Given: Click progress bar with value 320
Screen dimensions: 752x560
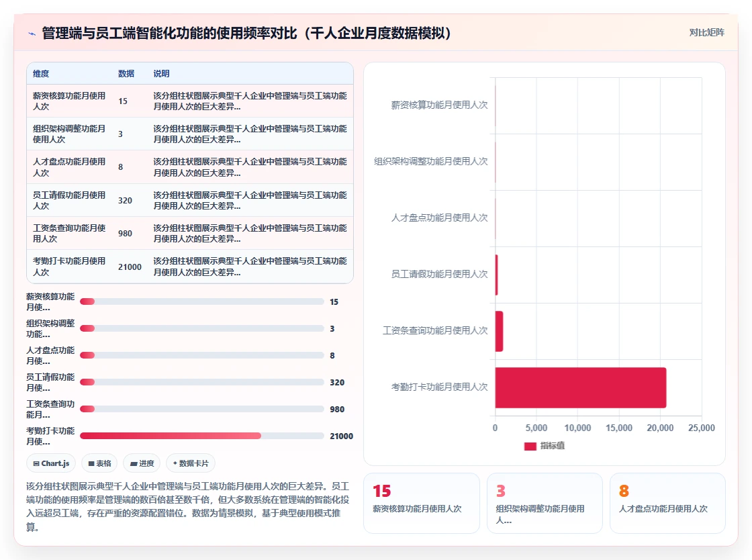Looking at the screenshot, I should point(202,382).
